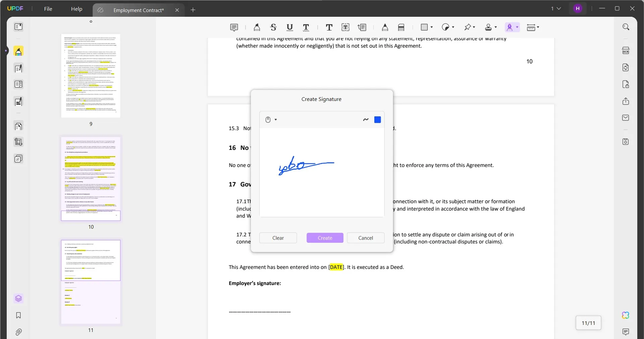Open the protect PDF tool

click(x=626, y=84)
